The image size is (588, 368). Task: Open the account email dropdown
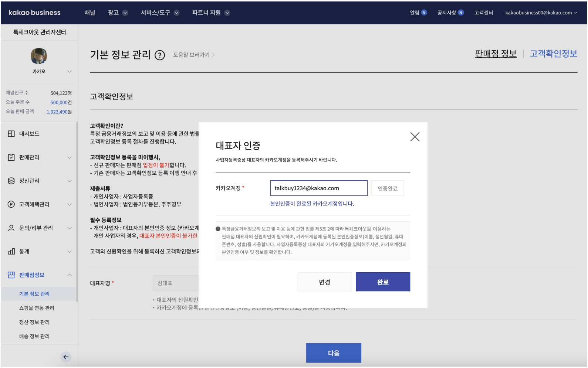pyautogui.click(x=541, y=13)
